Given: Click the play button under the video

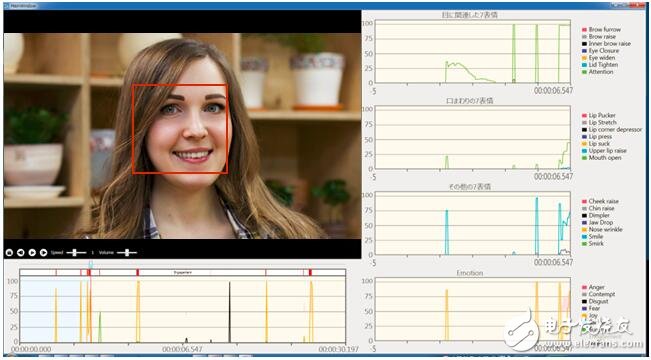Looking at the screenshot, I should pyautogui.click(x=32, y=252).
